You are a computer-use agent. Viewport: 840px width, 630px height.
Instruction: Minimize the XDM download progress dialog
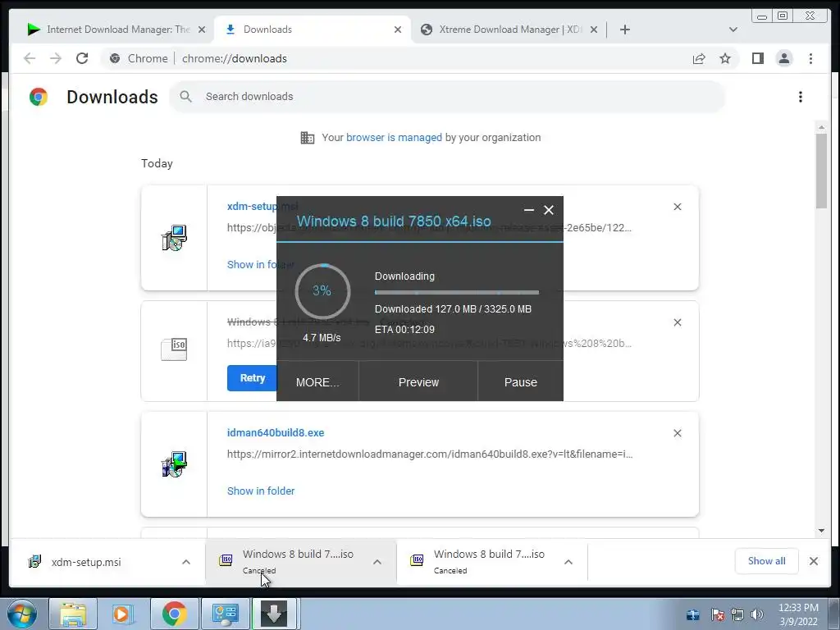529,210
